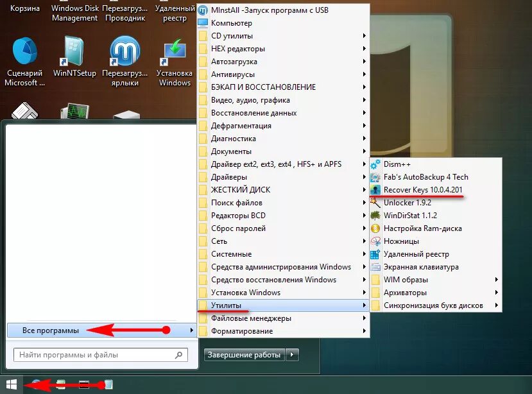Viewport: 532px width, 394px height.
Task: Click the Windows Start button
Action: [x=11, y=385]
